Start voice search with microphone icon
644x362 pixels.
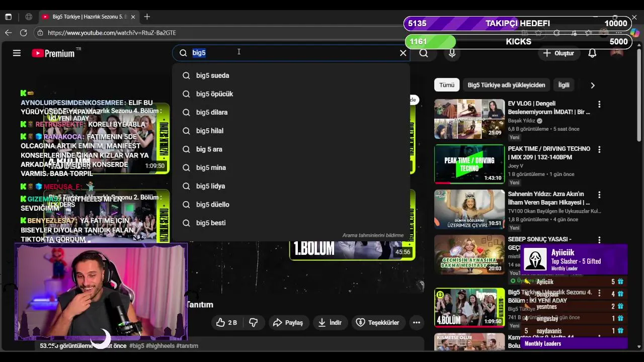point(452,53)
